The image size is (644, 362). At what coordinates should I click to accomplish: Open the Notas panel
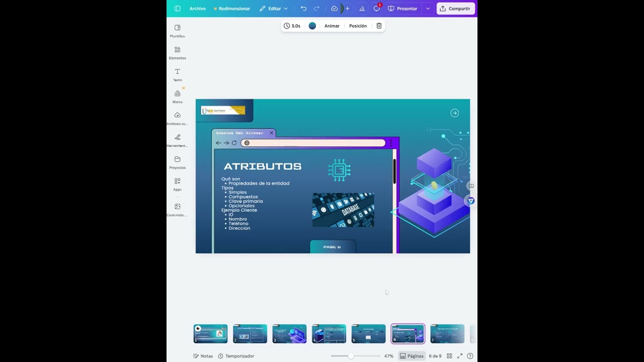(203, 356)
